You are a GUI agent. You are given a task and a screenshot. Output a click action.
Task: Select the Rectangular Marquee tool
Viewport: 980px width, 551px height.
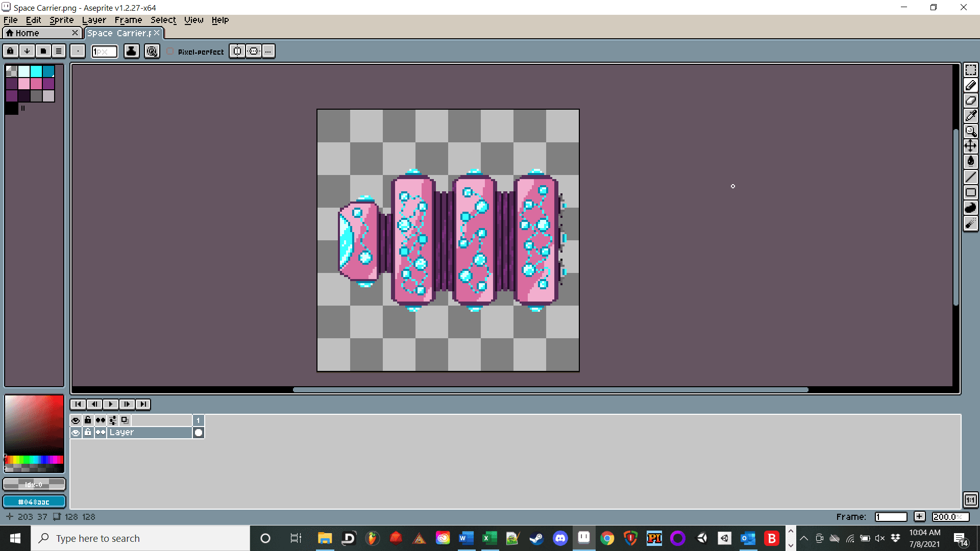coord(970,70)
